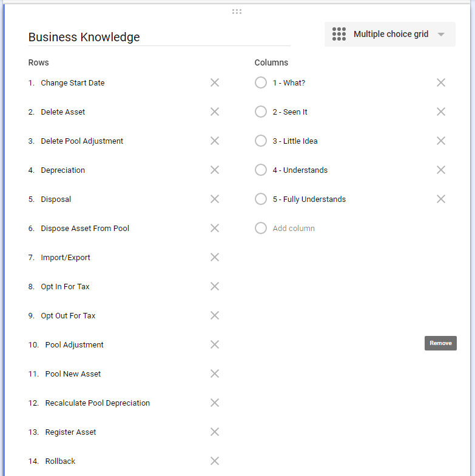475x476 pixels.
Task: Remove the Dispose Asset From Pool row
Action: coord(215,228)
